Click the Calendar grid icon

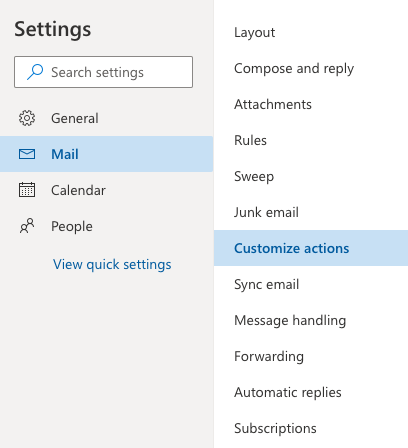pyautogui.click(x=27, y=190)
